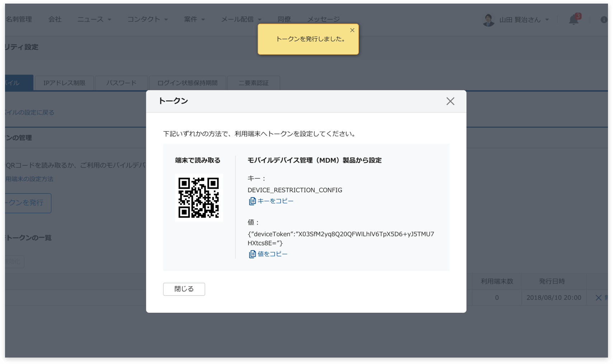613x364 pixels.
Task: Open 名刺管理 in the top navigation
Action: 19,19
